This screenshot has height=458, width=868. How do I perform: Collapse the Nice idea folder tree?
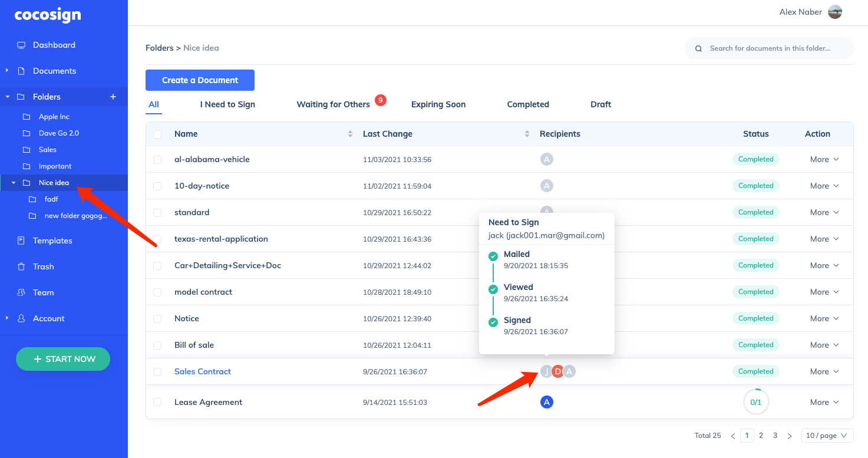[x=13, y=182]
